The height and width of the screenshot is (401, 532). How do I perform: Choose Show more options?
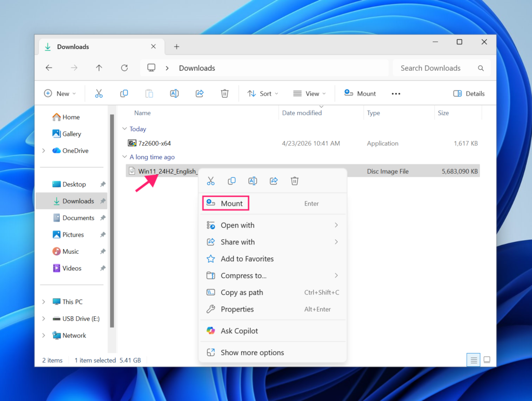pos(273,353)
